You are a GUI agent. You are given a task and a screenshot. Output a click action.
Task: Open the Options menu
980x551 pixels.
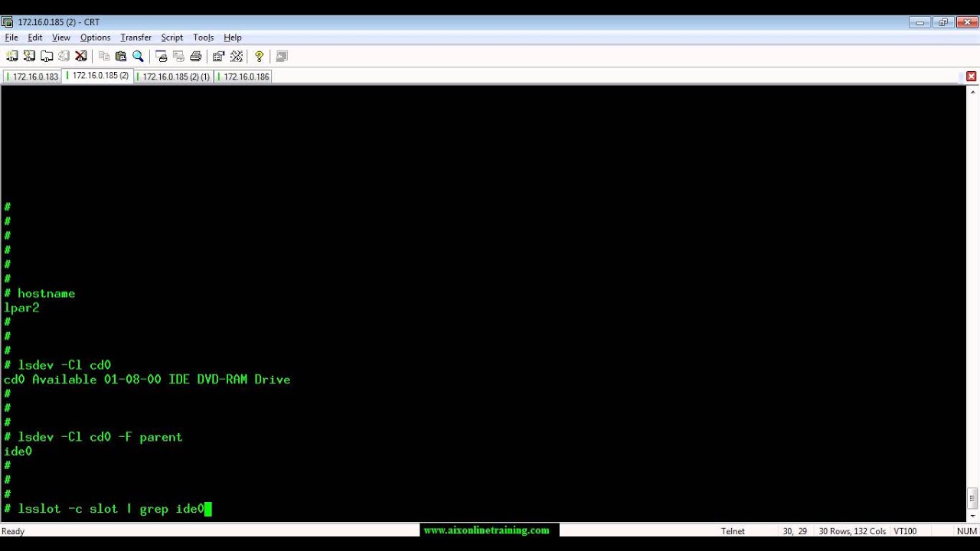(96, 37)
